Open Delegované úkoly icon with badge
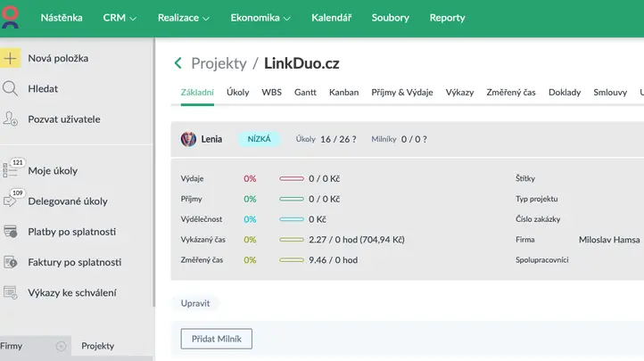Screen dimensions: 644x361 12,201
